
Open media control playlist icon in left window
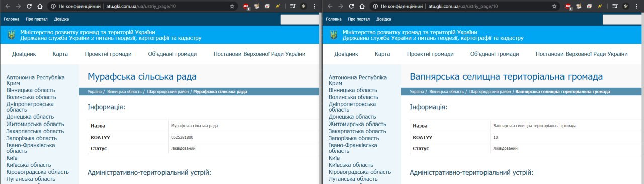(x=293, y=6)
